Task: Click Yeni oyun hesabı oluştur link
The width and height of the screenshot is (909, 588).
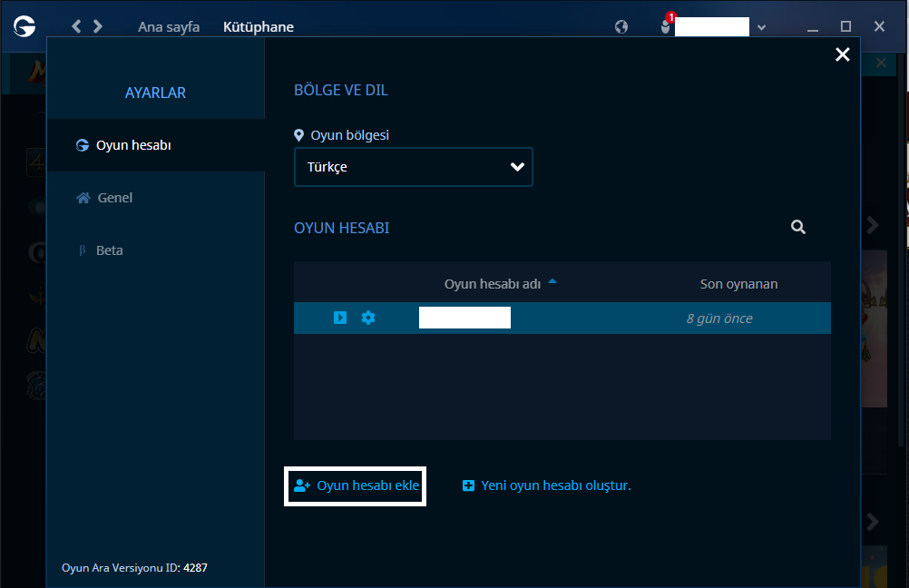Action: [x=547, y=485]
